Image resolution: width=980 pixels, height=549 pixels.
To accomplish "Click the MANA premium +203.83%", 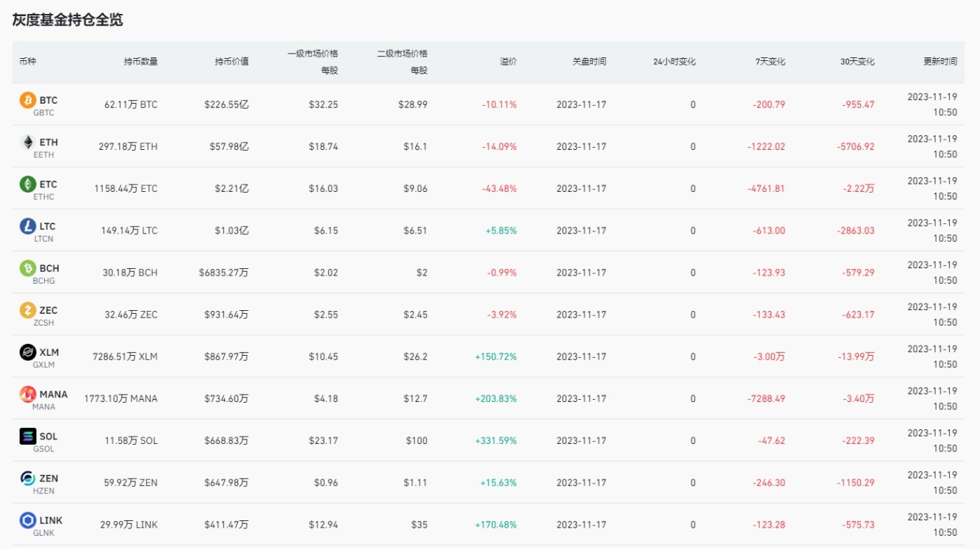I will pos(496,398).
